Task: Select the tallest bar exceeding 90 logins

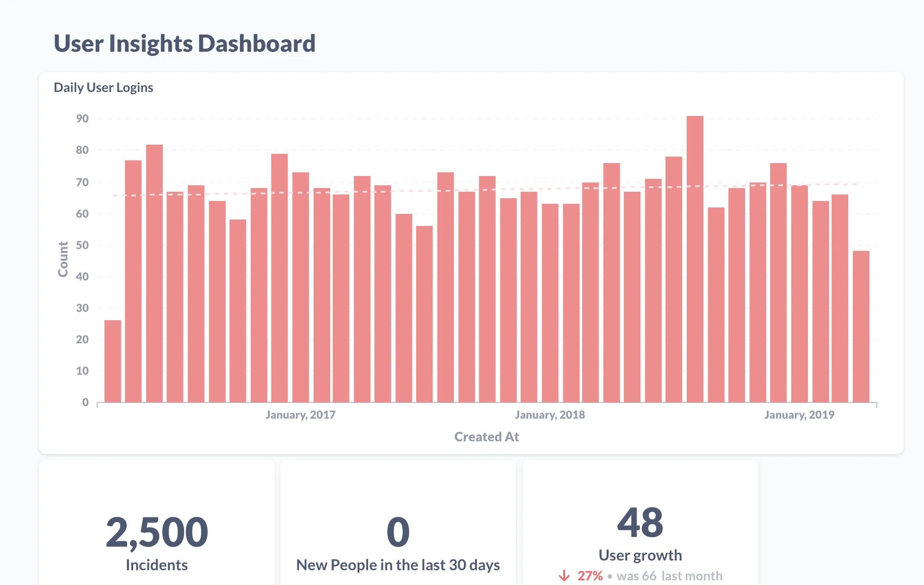Action: click(x=695, y=259)
